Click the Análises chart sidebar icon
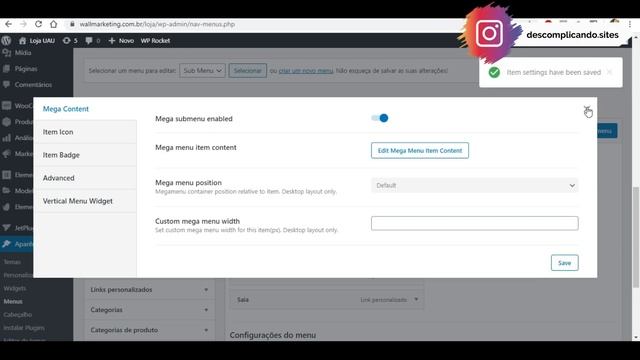The image size is (640, 360). (7, 138)
